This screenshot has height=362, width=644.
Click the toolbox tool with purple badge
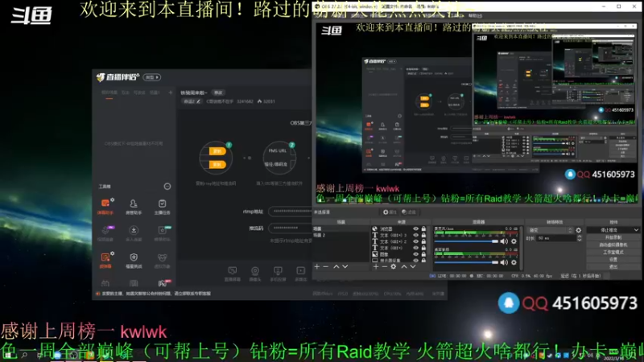[x=105, y=232]
